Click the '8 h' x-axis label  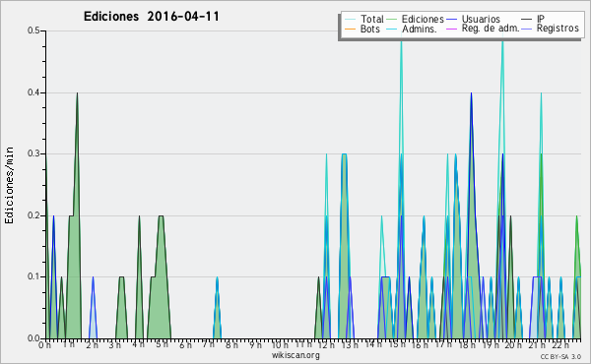click(231, 345)
